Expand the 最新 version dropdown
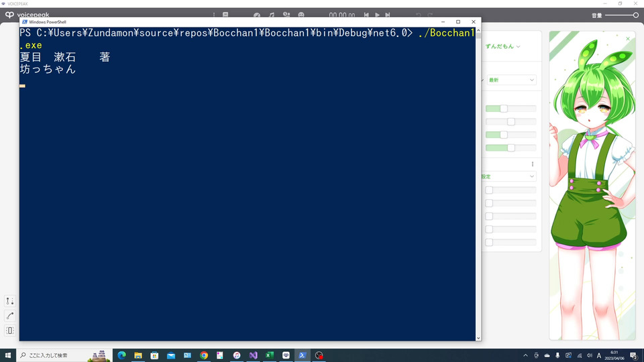Viewport: 644px width, 362px height. pyautogui.click(x=511, y=80)
